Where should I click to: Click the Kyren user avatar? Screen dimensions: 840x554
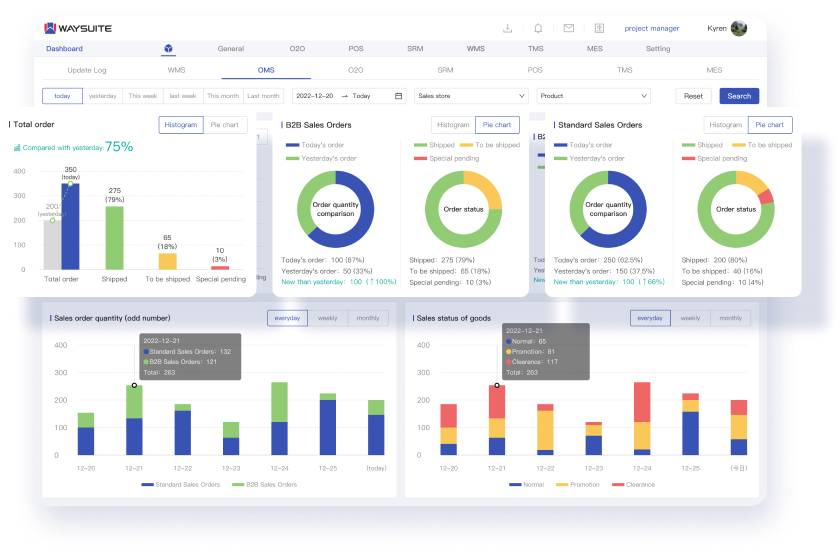[x=739, y=28]
